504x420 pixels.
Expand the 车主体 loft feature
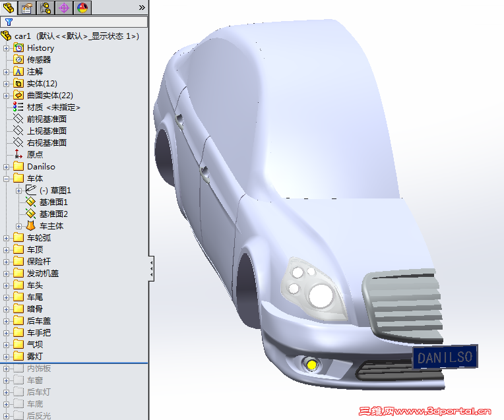pyautogui.click(x=18, y=227)
